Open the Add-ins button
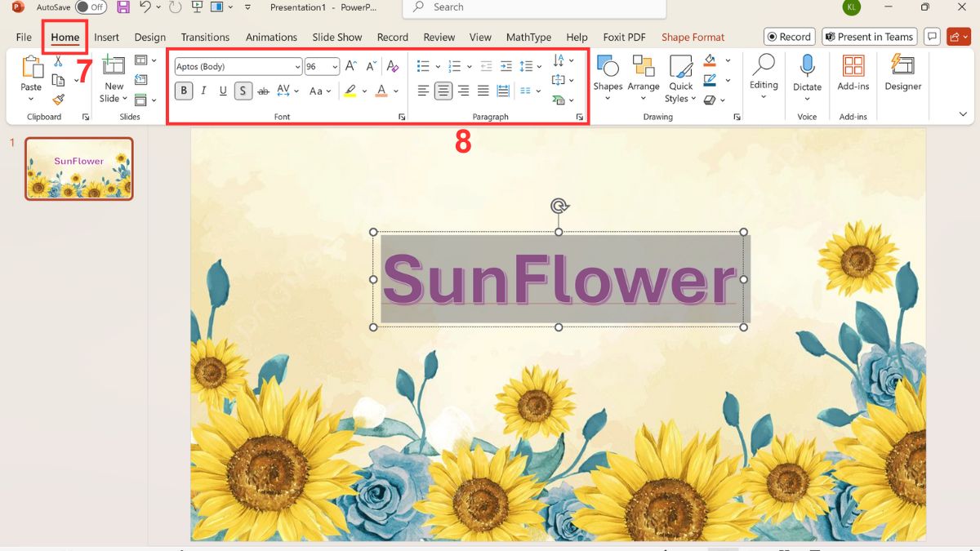 click(853, 73)
